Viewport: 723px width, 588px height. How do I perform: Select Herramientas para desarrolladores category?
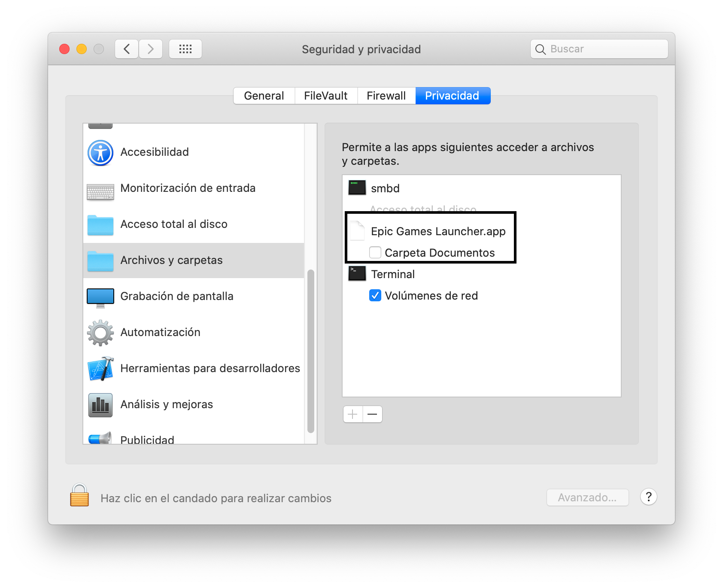coord(194,369)
